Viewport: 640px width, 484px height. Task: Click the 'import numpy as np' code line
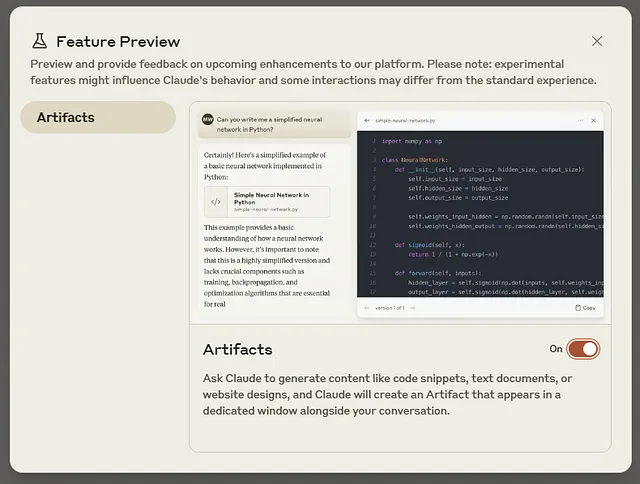tap(412, 141)
